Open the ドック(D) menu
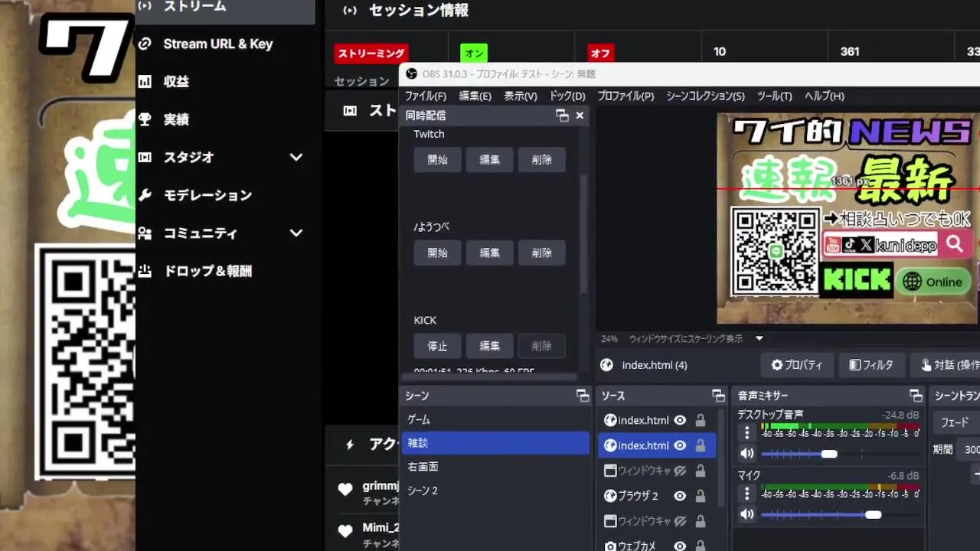The width and height of the screenshot is (980, 551). 567,96
